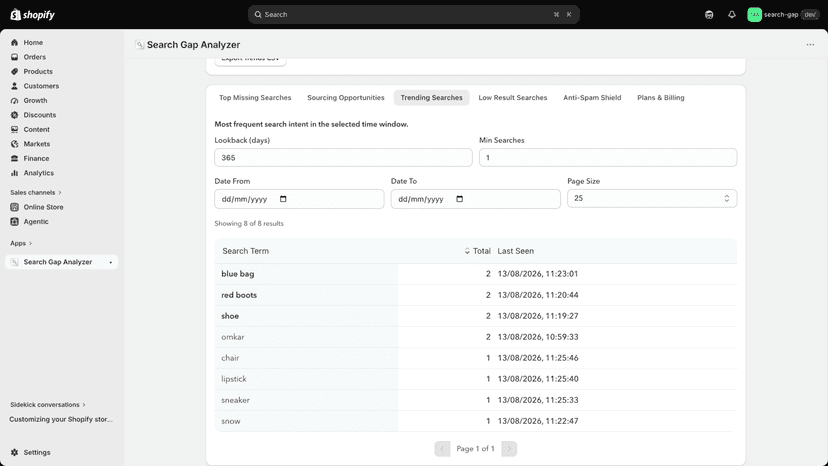
Task: Open the Page Size dropdown
Action: coord(652,199)
